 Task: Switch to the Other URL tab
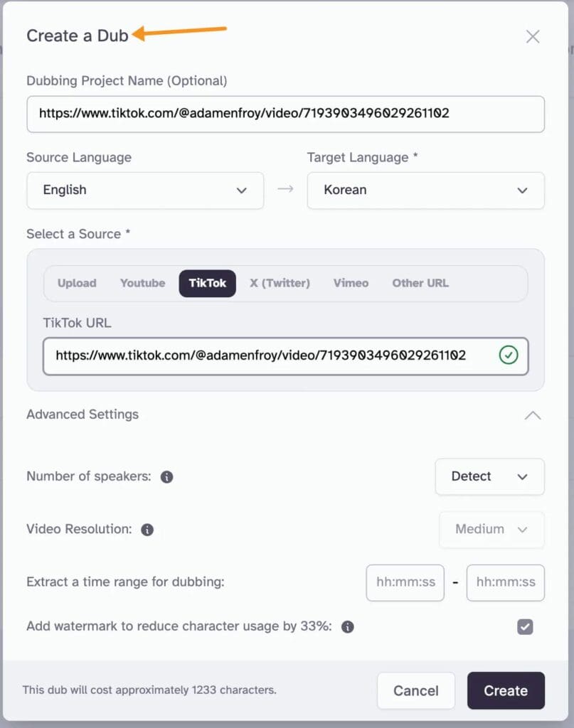420,283
